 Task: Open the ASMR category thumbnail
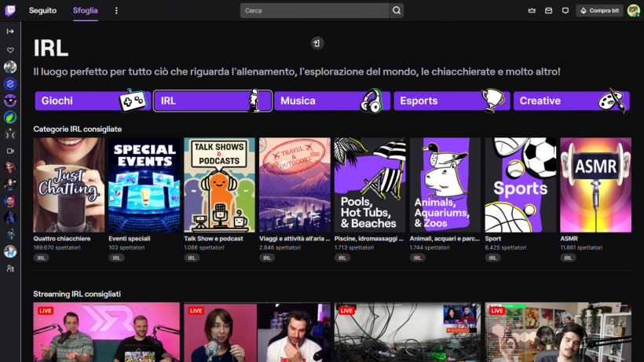pyautogui.click(x=595, y=185)
